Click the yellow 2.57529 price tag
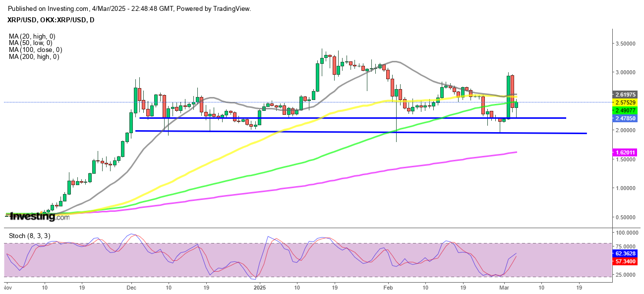 (624, 102)
